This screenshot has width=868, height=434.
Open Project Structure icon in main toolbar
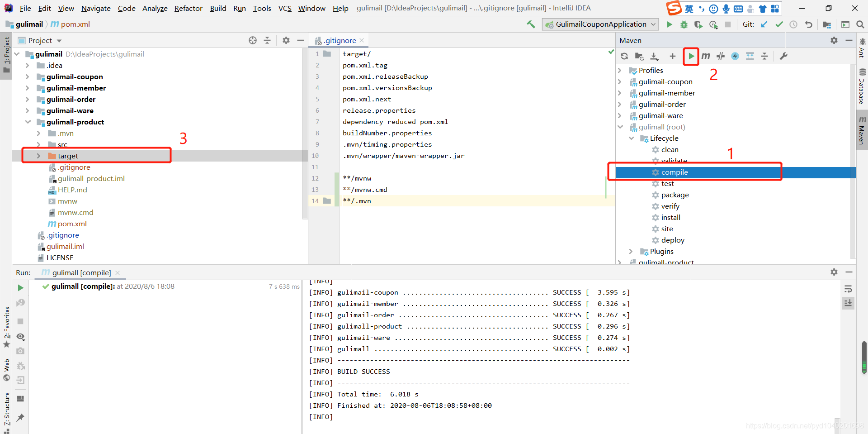[x=827, y=24]
